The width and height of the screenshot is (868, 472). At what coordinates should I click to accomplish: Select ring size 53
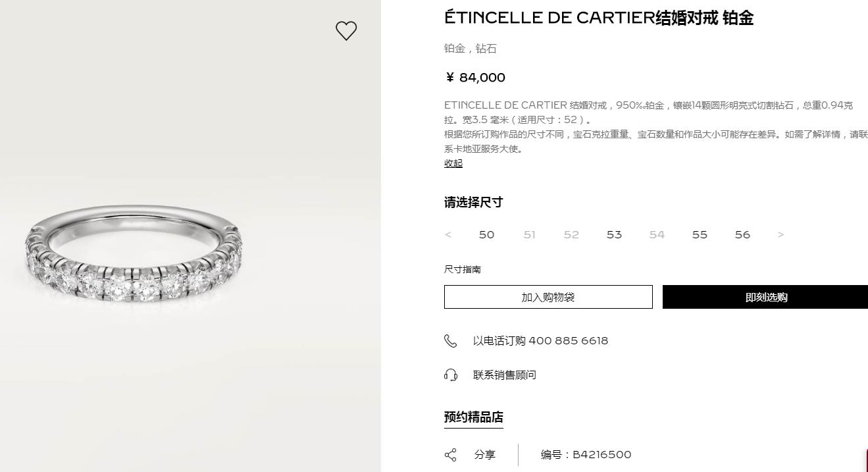tap(614, 235)
